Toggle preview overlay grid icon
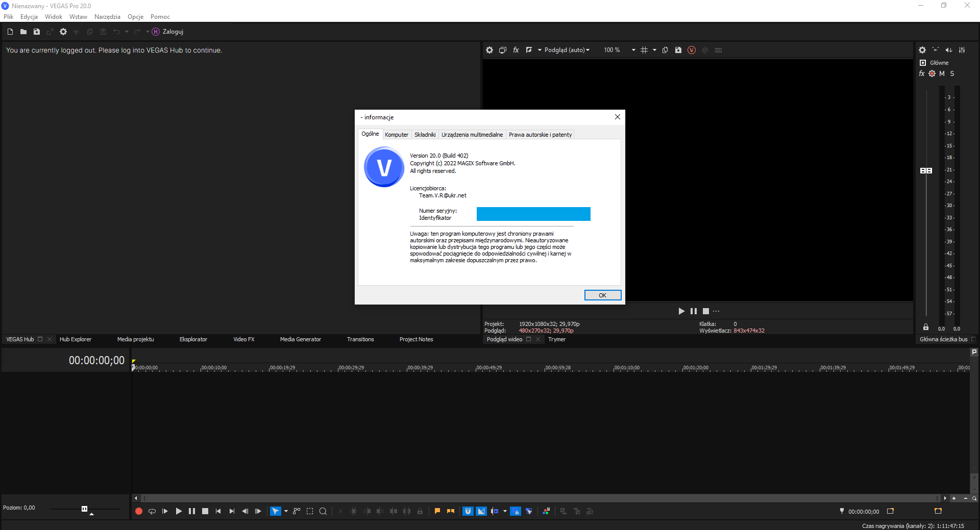This screenshot has width=980, height=530. 644,50
